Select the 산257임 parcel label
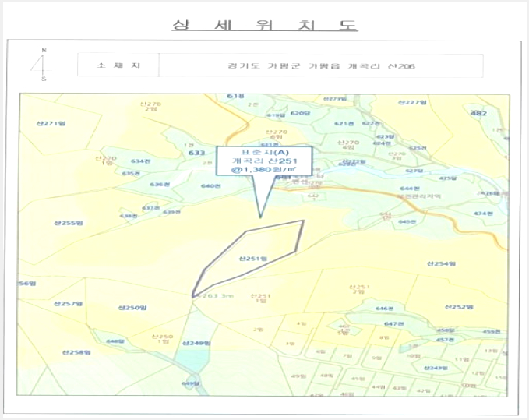Screen dimensions: 529x420 tap(68, 304)
